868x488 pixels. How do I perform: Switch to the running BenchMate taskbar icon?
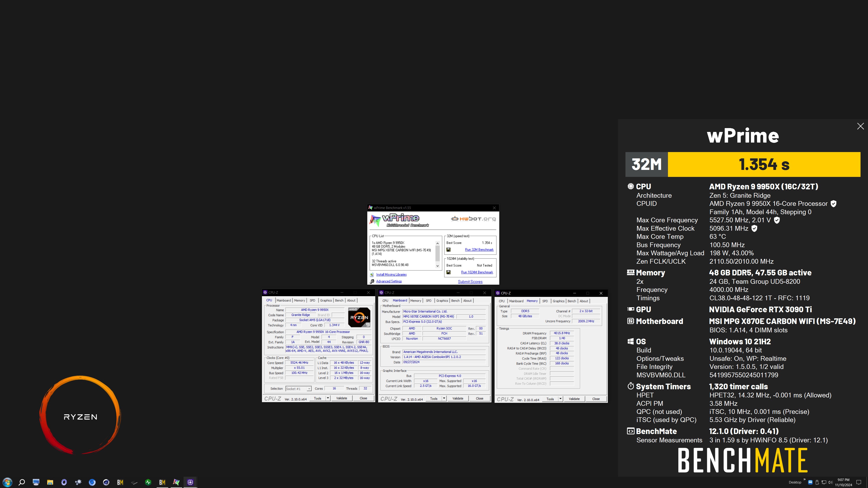click(163, 482)
